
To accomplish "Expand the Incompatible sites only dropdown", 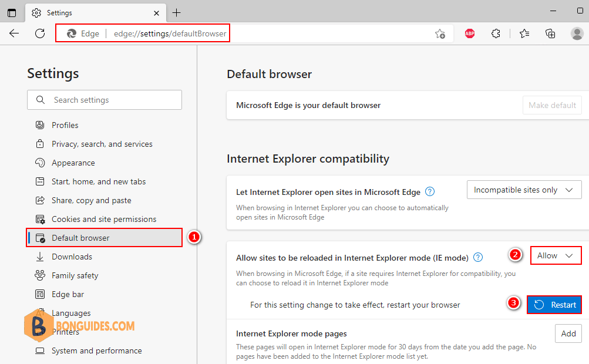I will [x=524, y=190].
